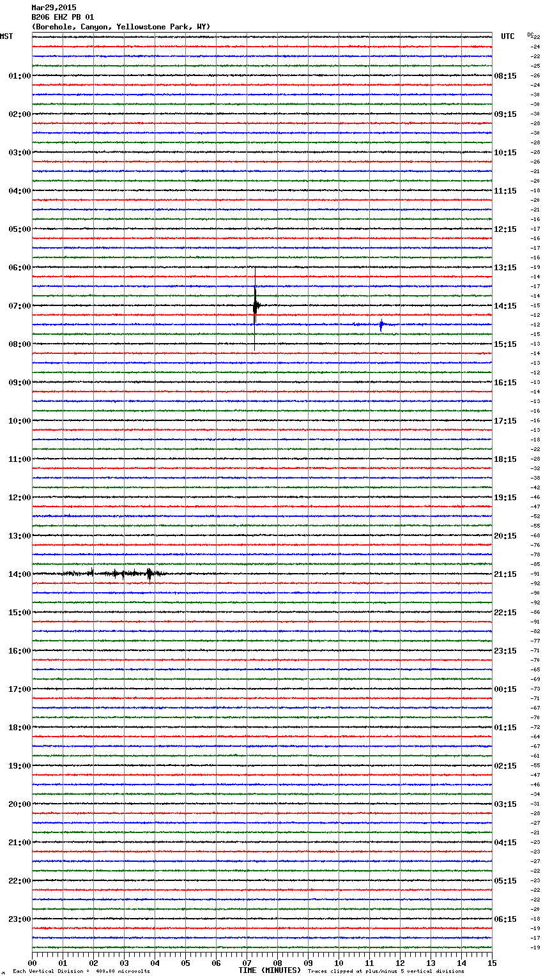Screen dimensions: 543x980
Task: Click the 15 minute tick on the bottom axis
Action: point(492,963)
